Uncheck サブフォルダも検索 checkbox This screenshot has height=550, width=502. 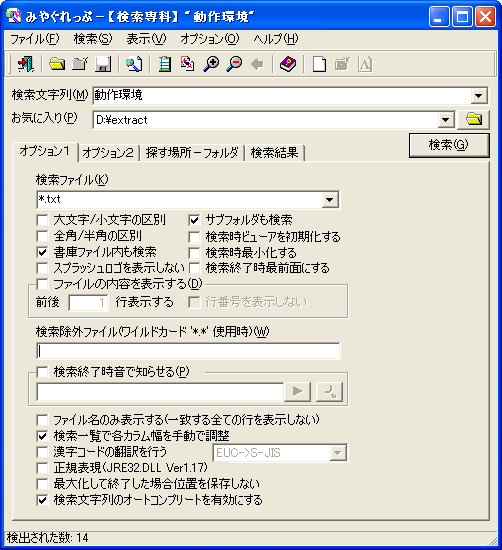click(x=194, y=220)
